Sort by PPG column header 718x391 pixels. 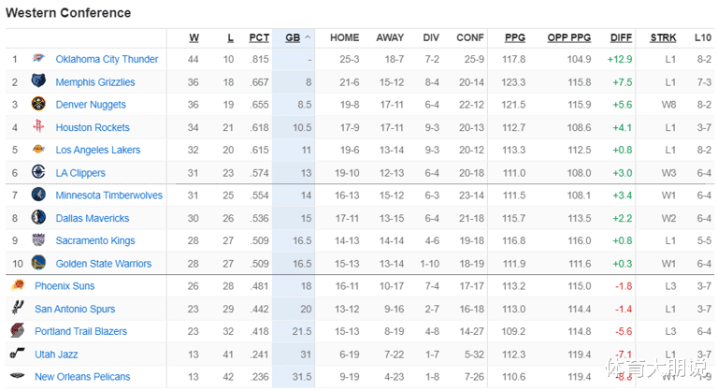(515, 38)
